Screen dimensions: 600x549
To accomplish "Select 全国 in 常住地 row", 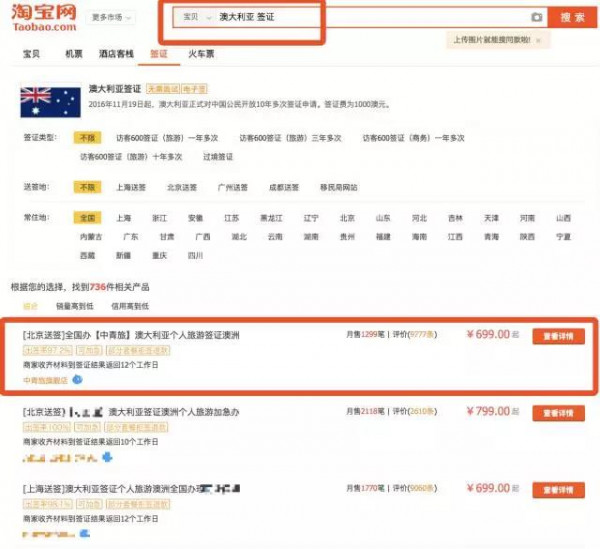I will point(87,218).
